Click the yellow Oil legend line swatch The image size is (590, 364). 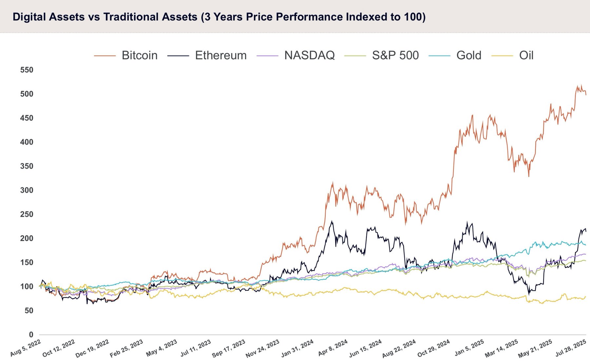[502, 56]
